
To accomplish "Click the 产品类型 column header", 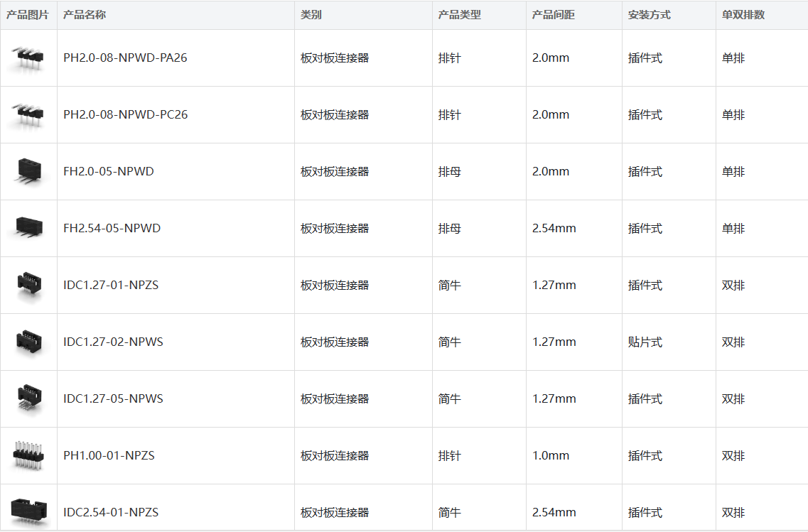I will pyautogui.click(x=459, y=15).
